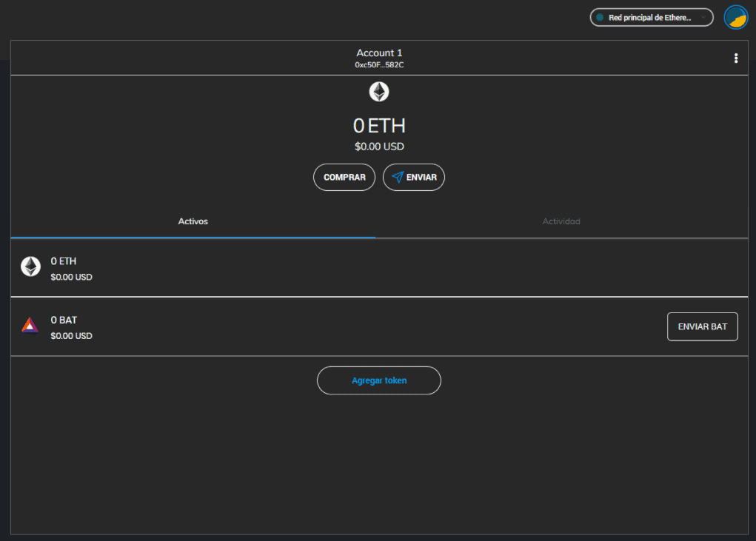Image resolution: width=756 pixels, height=541 pixels.
Task: Click the Account 1 name label
Action: point(379,53)
